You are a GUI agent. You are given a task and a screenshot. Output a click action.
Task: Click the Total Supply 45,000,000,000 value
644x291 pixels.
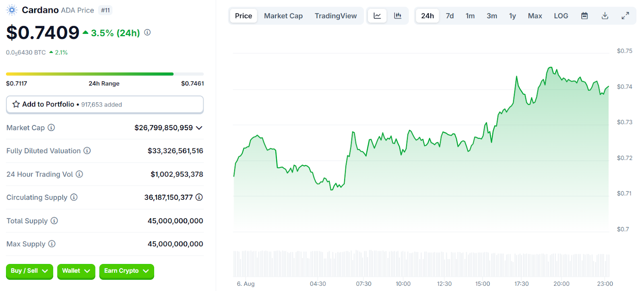tap(175, 220)
